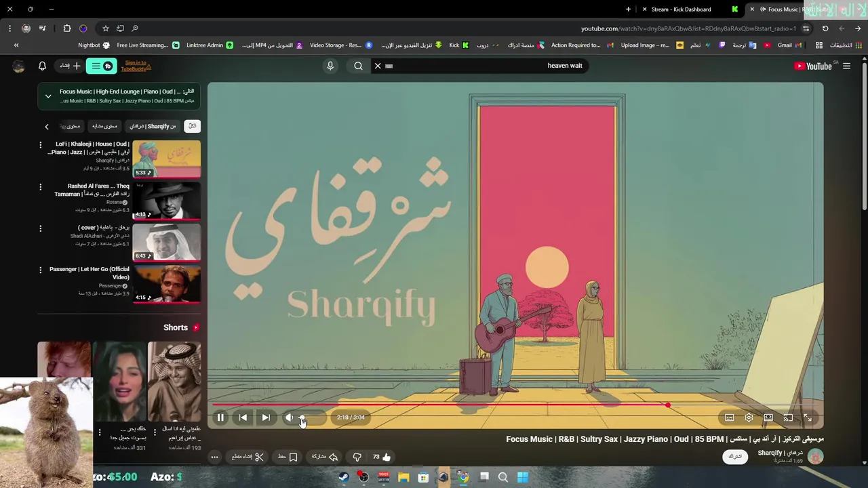Collapse the playlist panel with the chevron
Image resolution: width=868 pixels, height=488 pixels.
click(48, 96)
